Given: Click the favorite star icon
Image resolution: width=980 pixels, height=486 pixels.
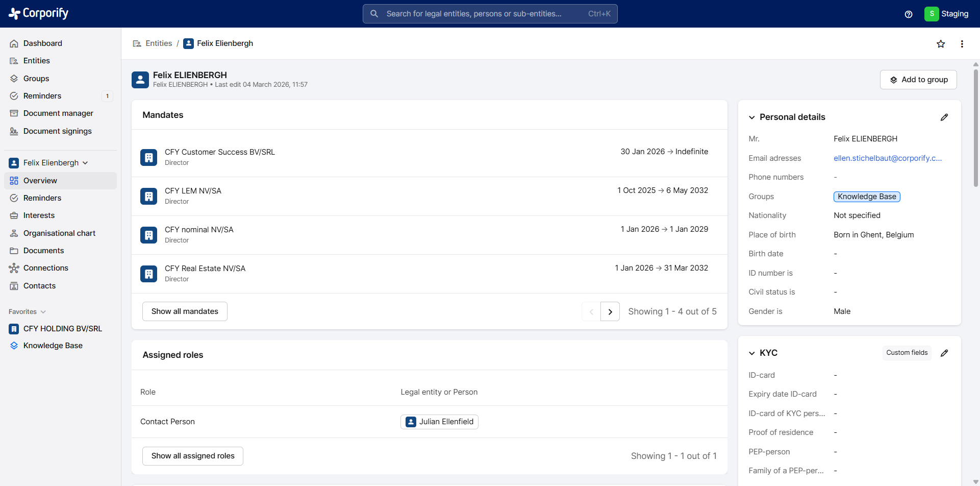Looking at the screenshot, I should tap(941, 44).
